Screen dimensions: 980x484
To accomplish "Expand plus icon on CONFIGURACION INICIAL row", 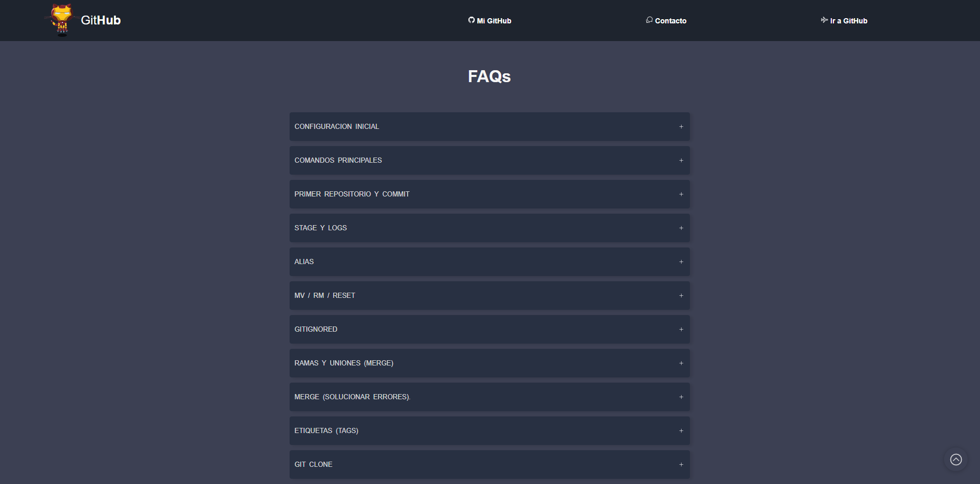I will tap(681, 127).
